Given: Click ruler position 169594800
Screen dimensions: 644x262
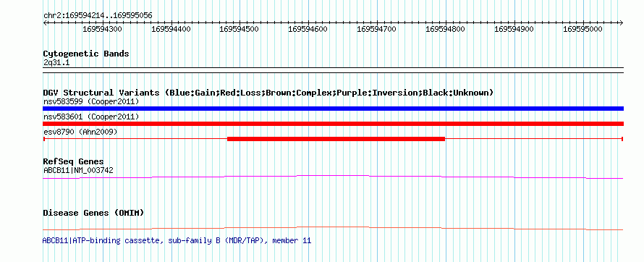Looking at the screenshot, I should click(446, 30).
